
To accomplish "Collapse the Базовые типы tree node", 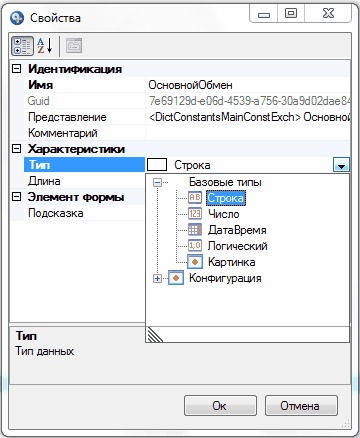I will pyautogui.click(x=157, y=182).
